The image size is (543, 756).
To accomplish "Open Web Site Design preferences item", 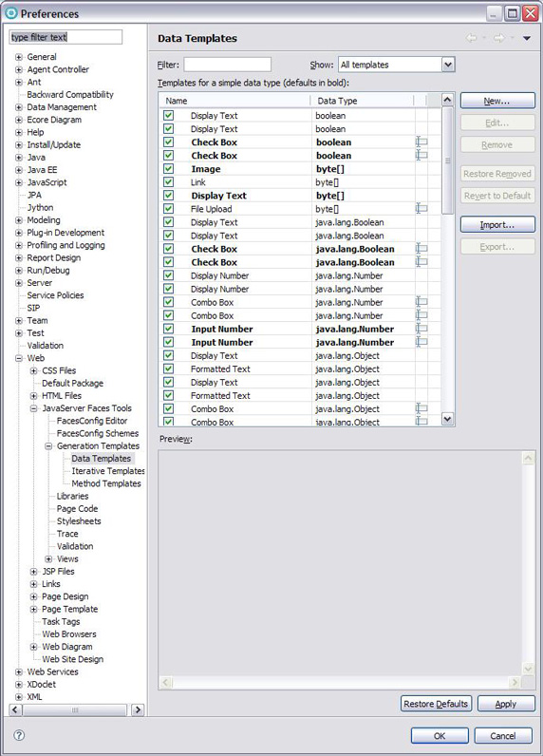I will point(73,659).
